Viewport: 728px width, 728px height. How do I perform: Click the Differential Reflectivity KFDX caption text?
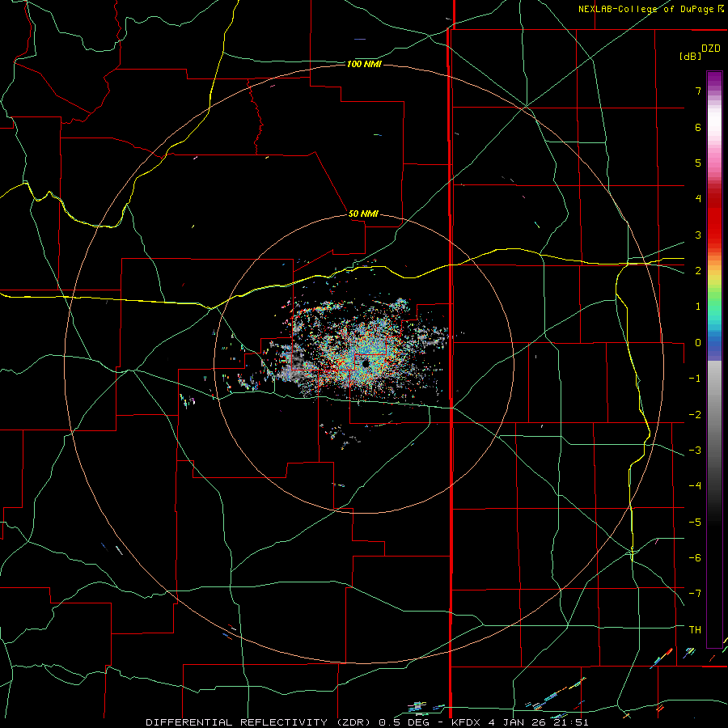(x=367, y=722)
